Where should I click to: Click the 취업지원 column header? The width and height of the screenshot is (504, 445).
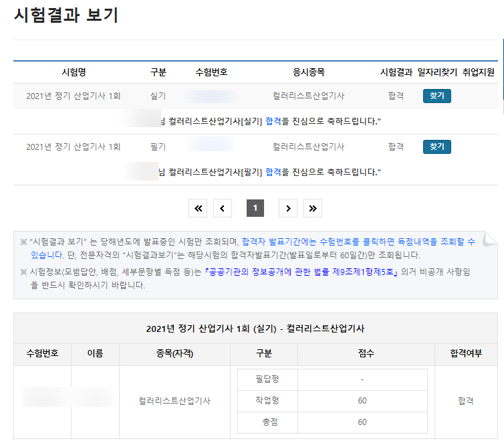click(479, 72)
